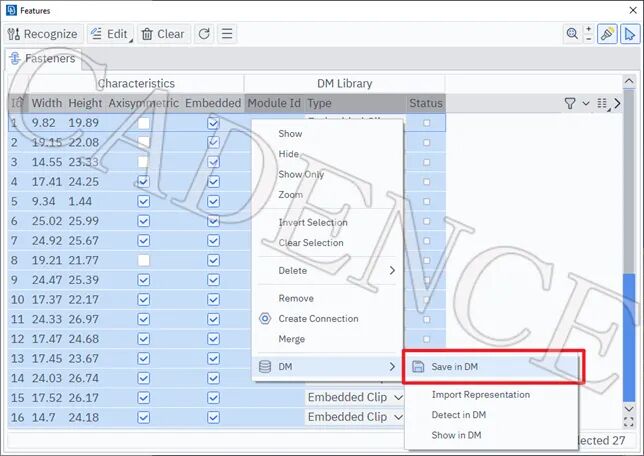Viewport: 644px width, 456px height.
Task: Click the Clear trash button
Action: pyautogui.click(x=163, y=34)
